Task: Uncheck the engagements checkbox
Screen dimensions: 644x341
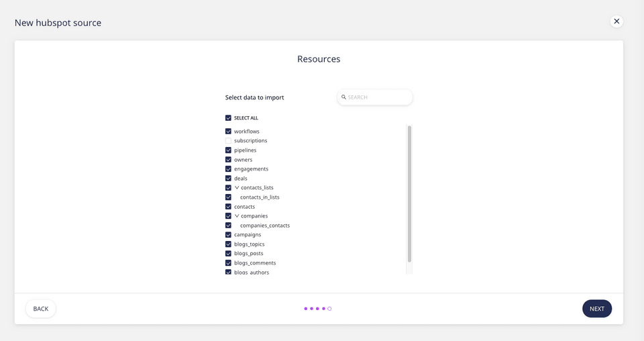Action: tap(228, 169)
